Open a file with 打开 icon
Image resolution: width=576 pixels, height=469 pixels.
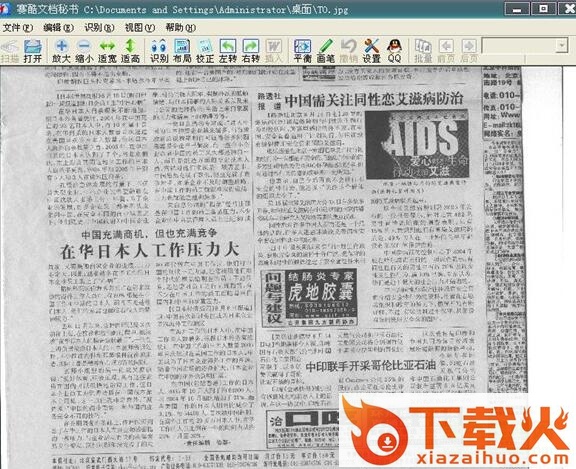[x=33, y=51]
